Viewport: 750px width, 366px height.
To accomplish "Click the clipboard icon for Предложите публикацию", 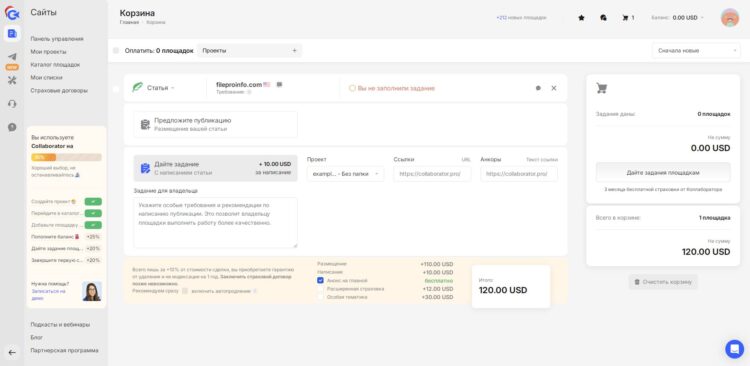I will [145, 124].
